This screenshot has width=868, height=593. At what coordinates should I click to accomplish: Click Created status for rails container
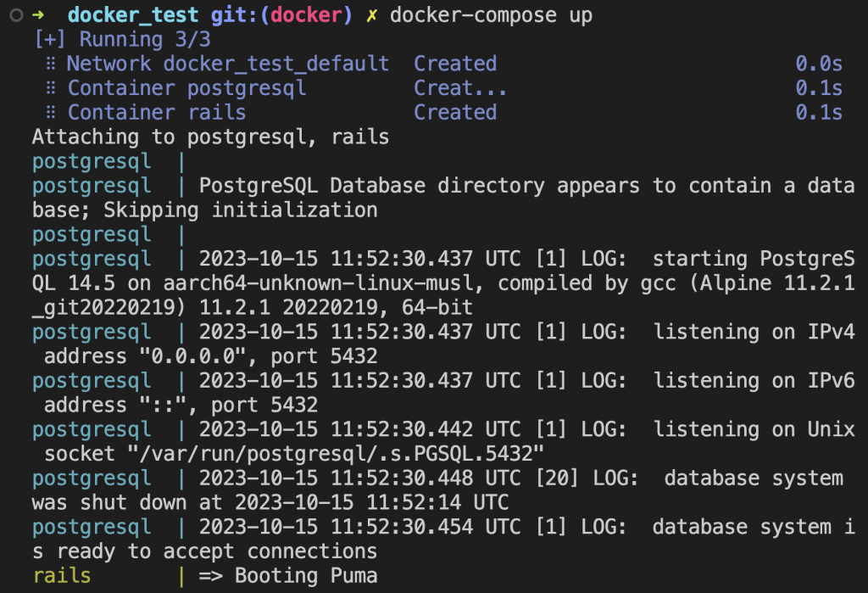[x=455, y=113]
